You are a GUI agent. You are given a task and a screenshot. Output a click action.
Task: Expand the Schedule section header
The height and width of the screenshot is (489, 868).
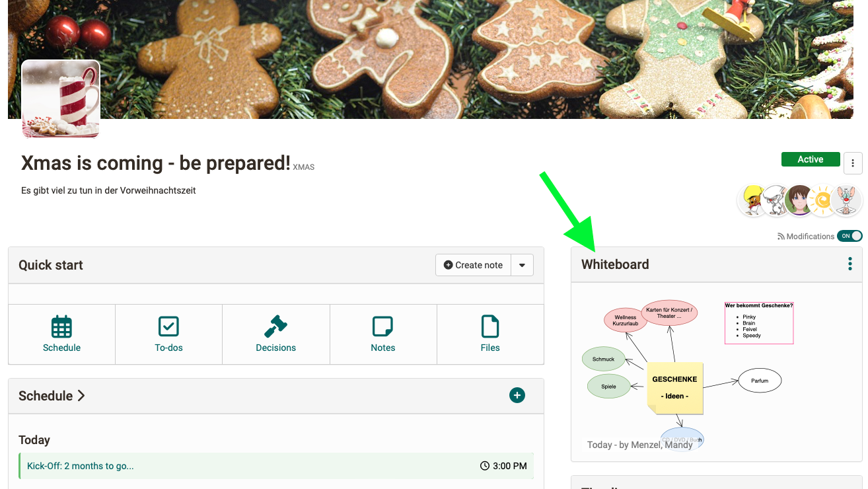[x=52, y=396]
